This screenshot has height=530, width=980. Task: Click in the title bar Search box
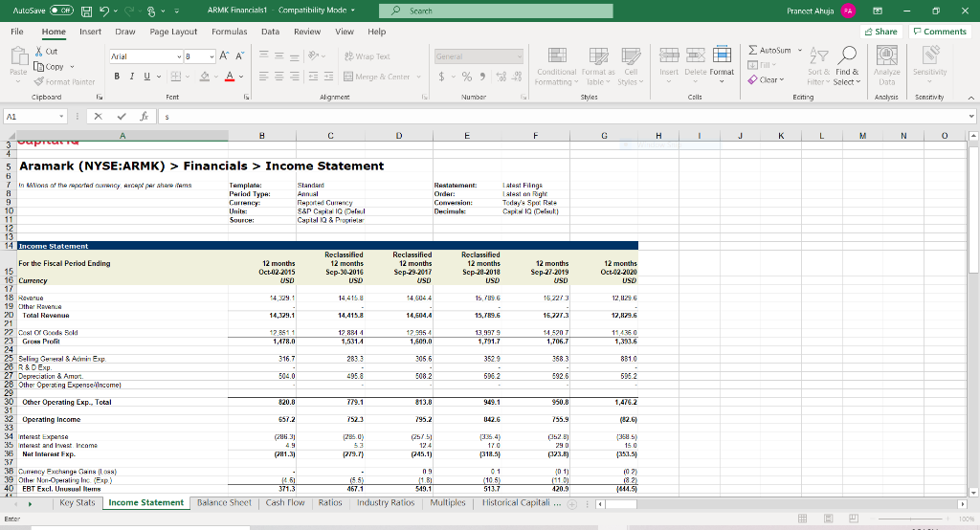(496, 11)
